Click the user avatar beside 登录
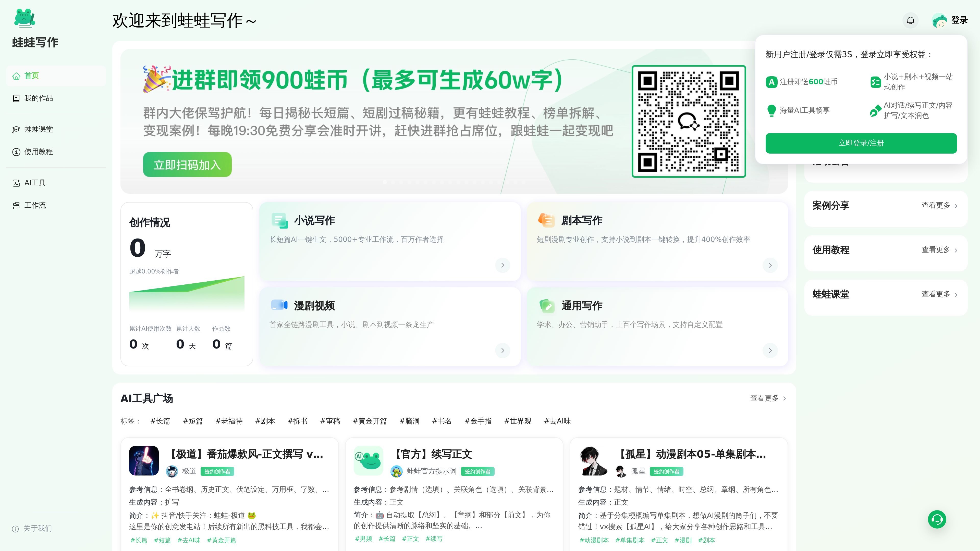 tap(940, 20)
